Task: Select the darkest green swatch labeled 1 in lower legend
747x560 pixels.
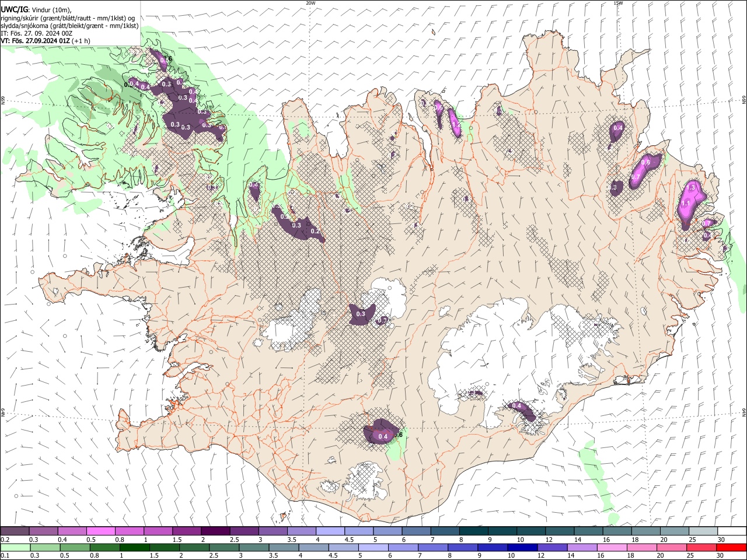Action: coord(134,547)
